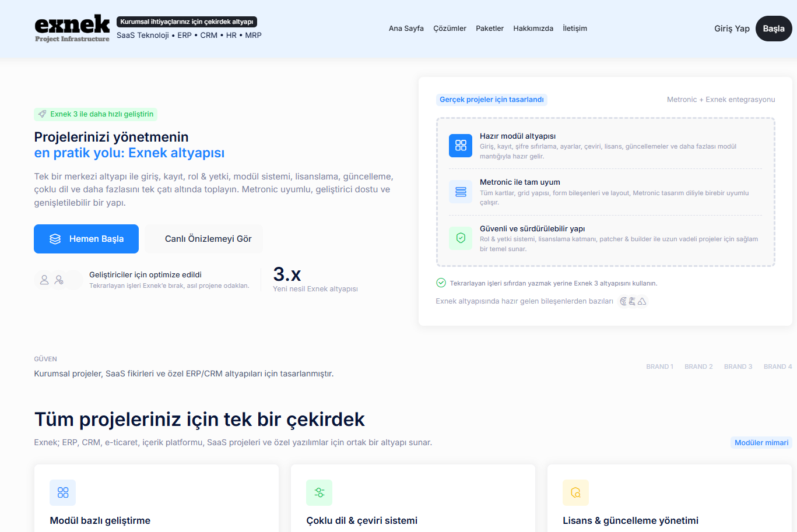Screen dimensions: 797x532
Task: Click the Başla button in the header
Action: click(x=774, y=28)
